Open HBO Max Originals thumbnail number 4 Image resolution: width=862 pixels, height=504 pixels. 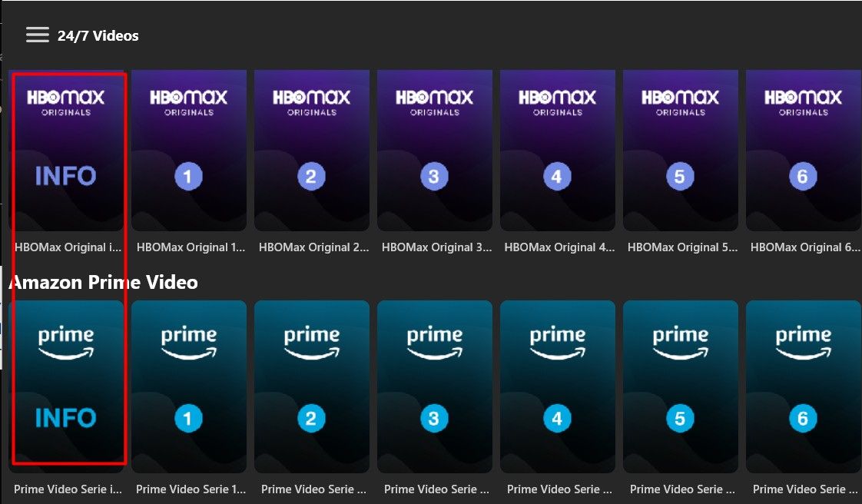tap(558, 150)
